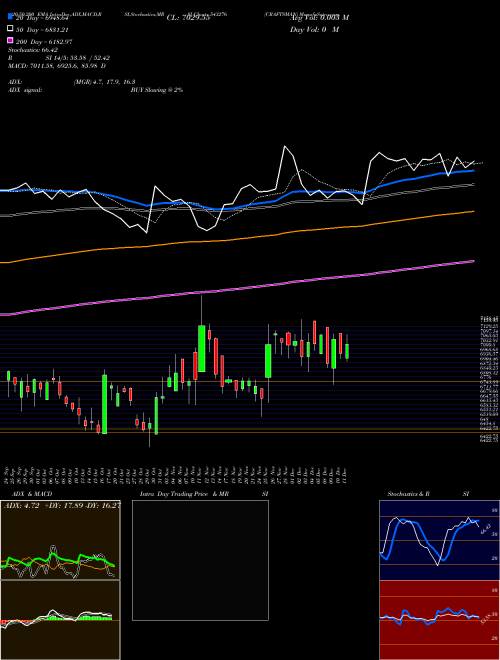Click the 'CL: 7029.55' closing price text
This screenshot has height=660, width=500.
[188, 18]
